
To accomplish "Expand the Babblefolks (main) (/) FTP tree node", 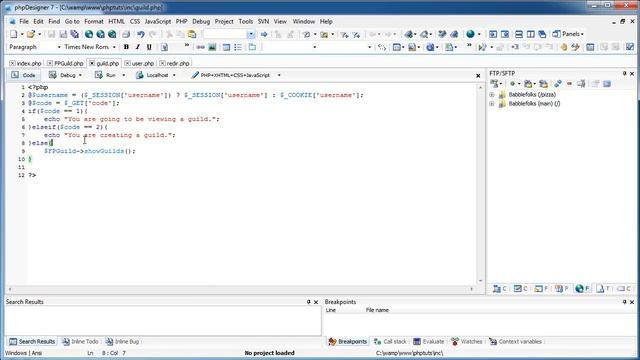I will [492, 104].
